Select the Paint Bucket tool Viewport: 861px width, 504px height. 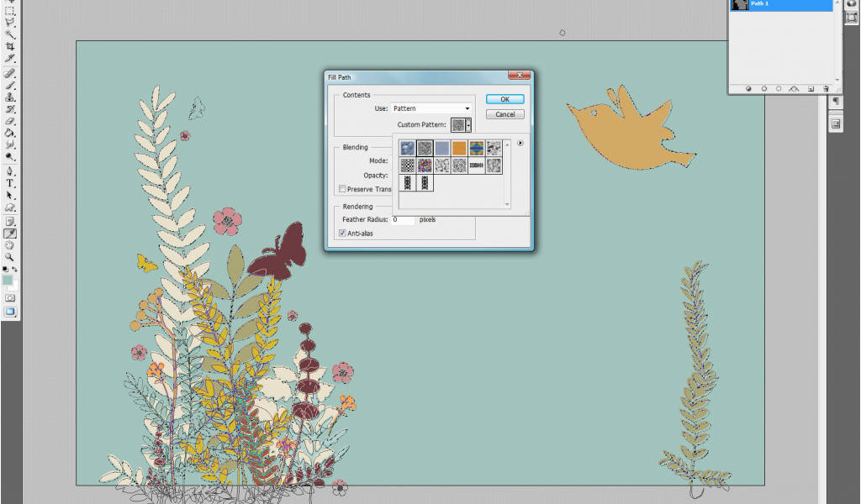(10, 133)
